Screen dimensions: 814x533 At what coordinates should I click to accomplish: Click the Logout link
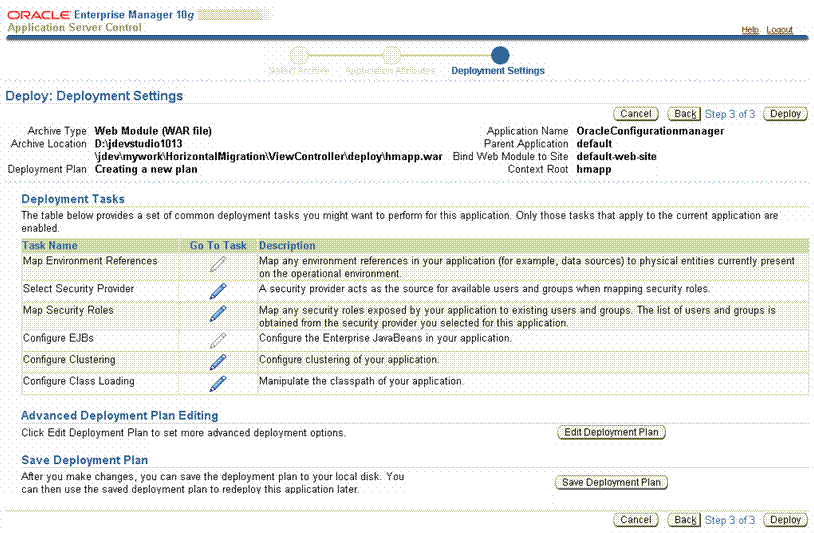pos(780,30)
